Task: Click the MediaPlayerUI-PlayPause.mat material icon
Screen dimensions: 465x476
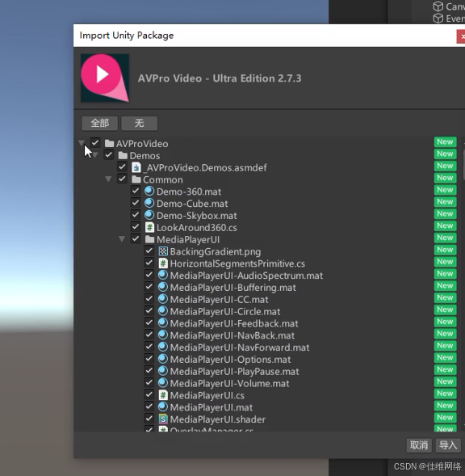Action: click(x=163, y=371)
